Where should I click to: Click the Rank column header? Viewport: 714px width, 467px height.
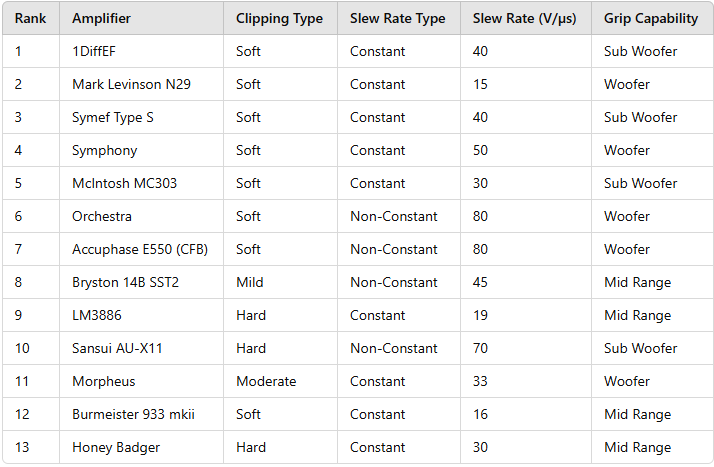[31, 18]
